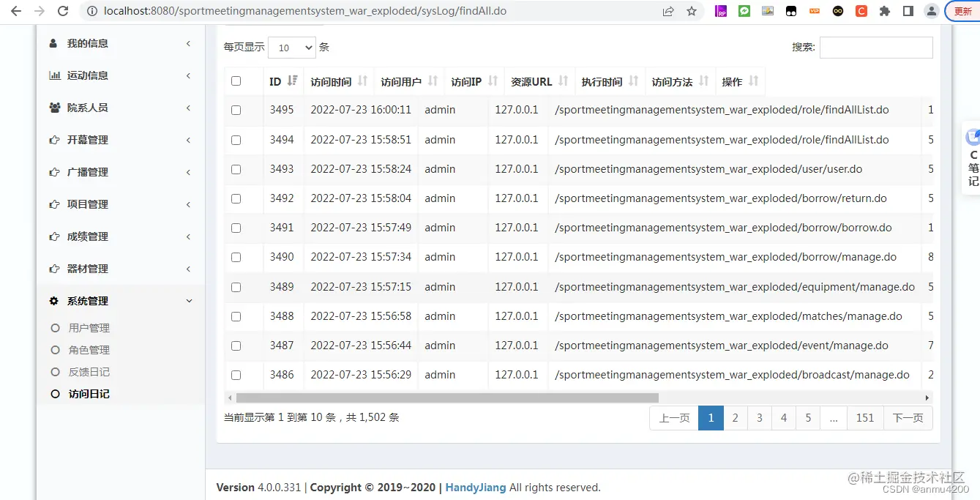Open the browser extensions puzzle icon
The image size is (980, 500).
click(885, 11)
